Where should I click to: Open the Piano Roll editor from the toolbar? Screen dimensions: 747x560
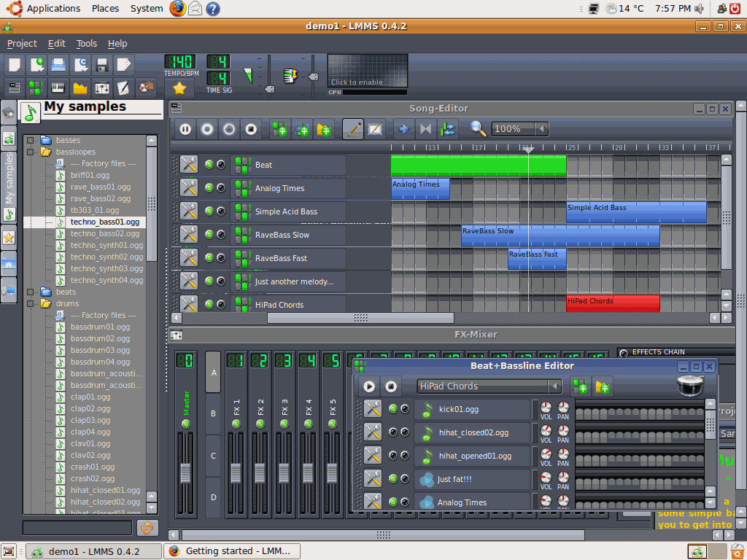57,88
